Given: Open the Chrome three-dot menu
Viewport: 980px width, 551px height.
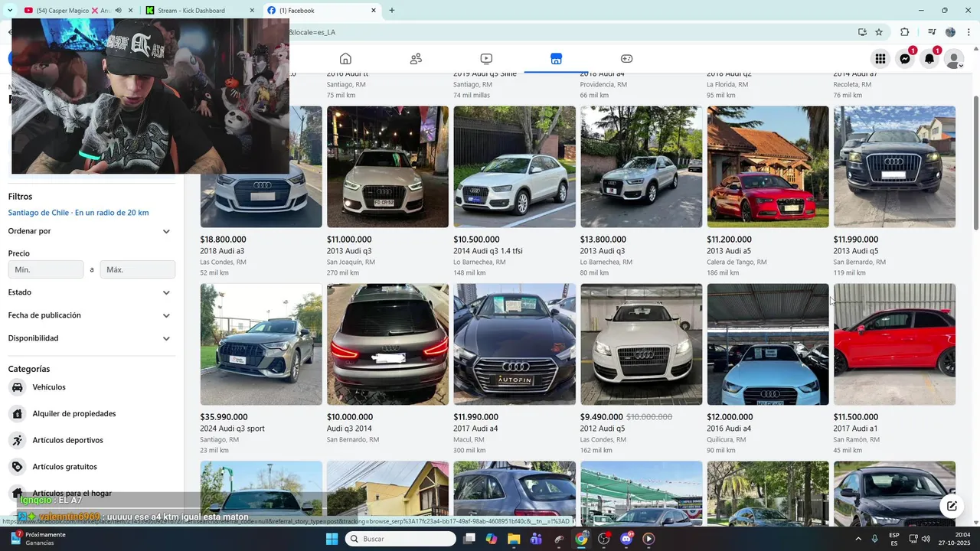Looking at the screenshot, I should 968,32.
